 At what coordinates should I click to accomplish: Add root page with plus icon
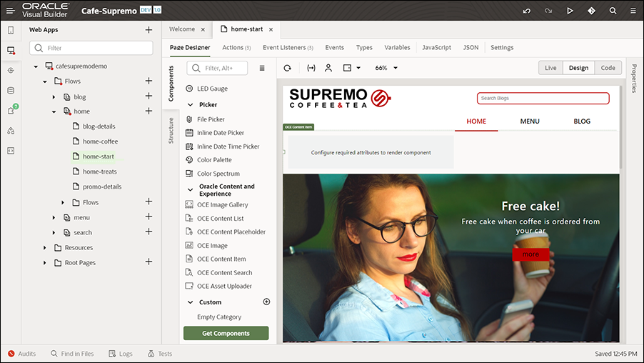point(149,262)
